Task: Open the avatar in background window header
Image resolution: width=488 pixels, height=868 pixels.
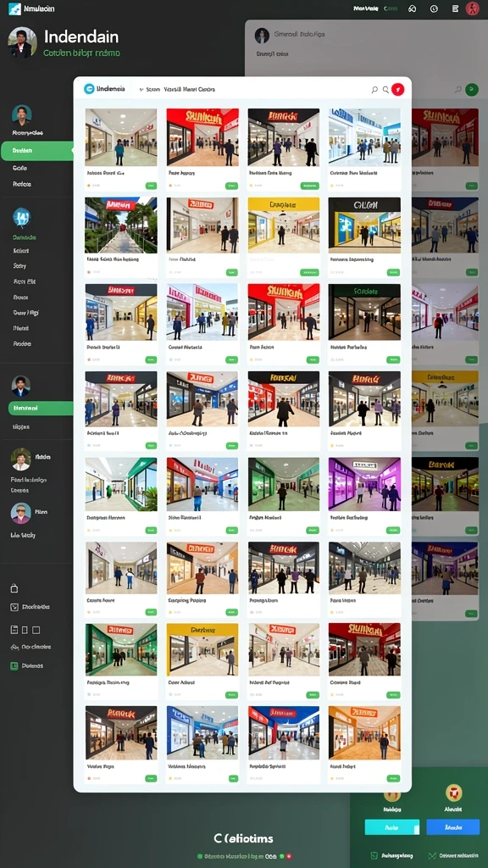Action: 262,36
